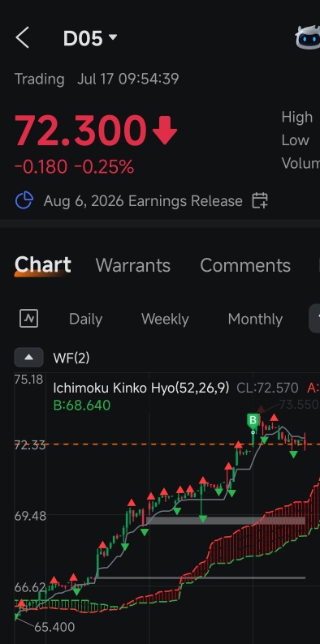320x644 pixels.
Task: Tap the green down signal near 69.48
Action: coord(202,519)
